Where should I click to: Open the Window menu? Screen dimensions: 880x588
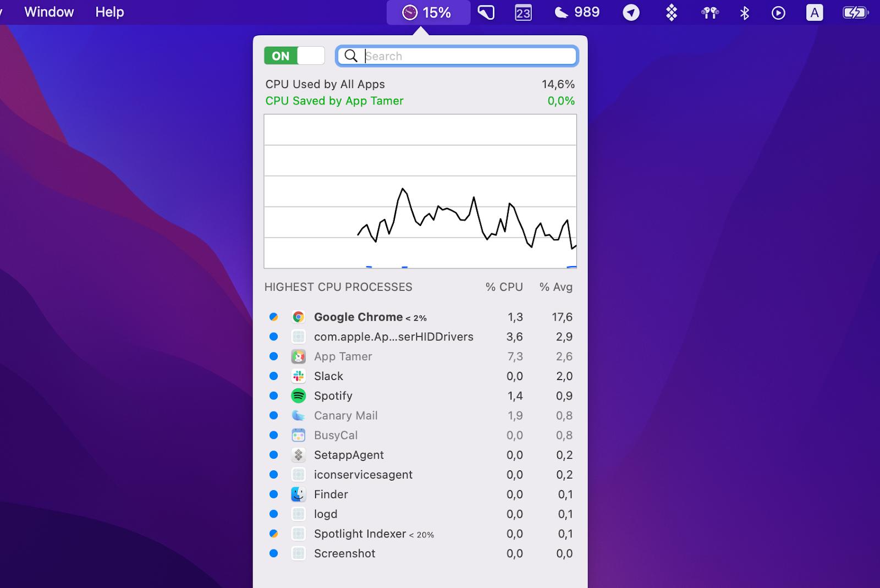pos(49,12)
